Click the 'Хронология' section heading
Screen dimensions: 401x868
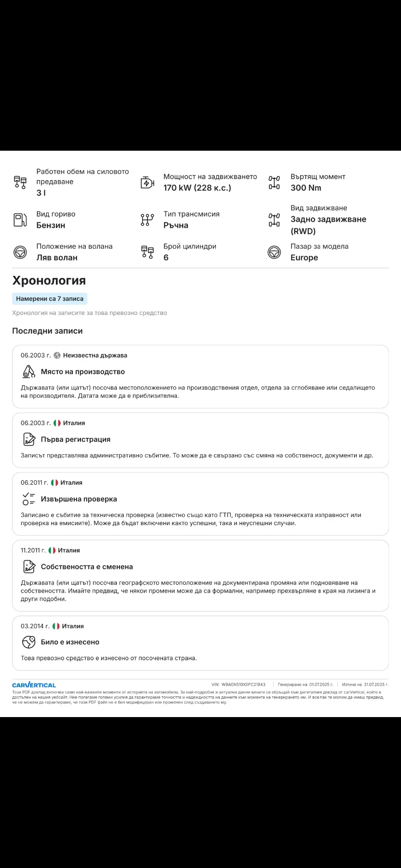[49, 281]
